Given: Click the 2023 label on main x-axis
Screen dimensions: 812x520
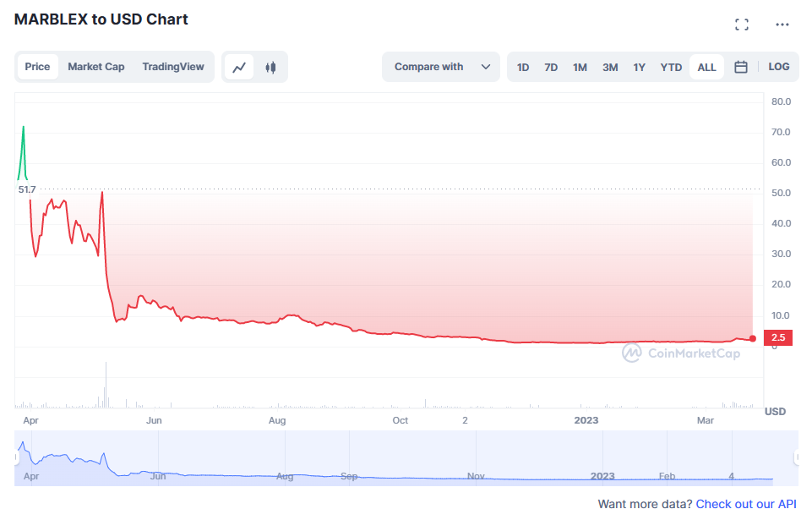Looking at the screenshot, I should pos(586,420).
